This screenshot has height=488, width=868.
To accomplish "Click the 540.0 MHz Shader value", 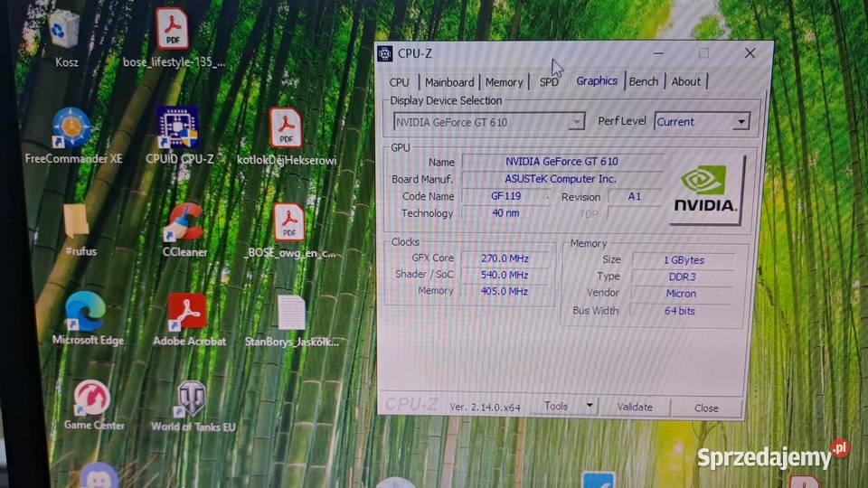I will pyautogui.click(x=505, y=275).
